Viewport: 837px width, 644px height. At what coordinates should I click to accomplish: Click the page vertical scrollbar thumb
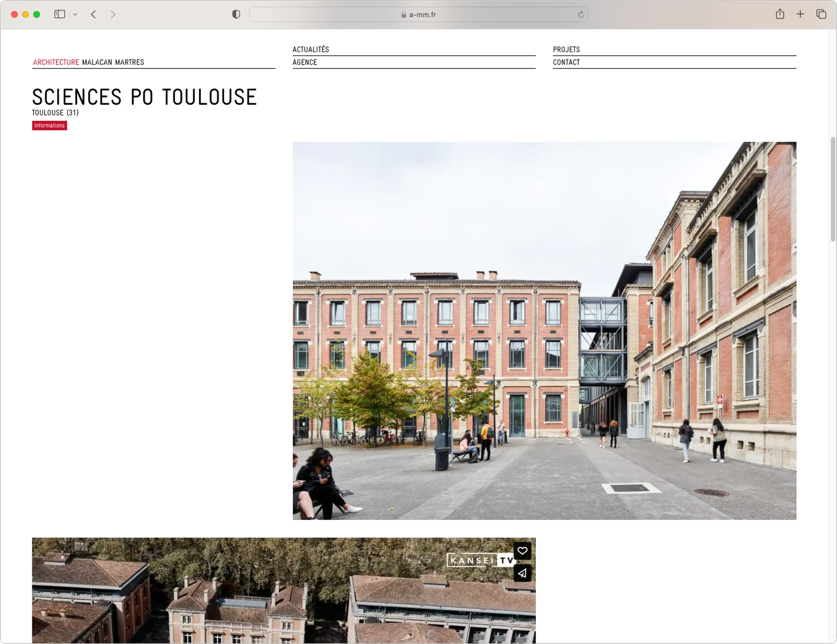[x=833, y=189]
